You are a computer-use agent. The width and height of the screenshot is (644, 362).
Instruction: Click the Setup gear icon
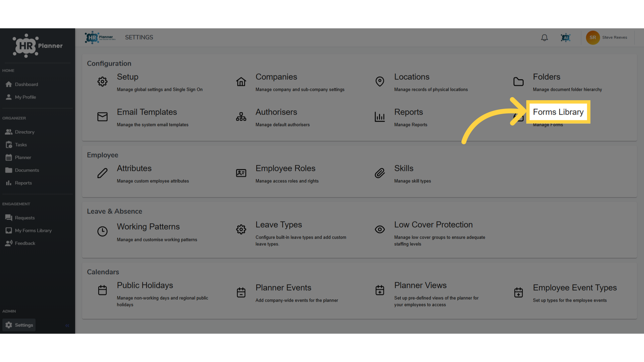pos(102,81)
